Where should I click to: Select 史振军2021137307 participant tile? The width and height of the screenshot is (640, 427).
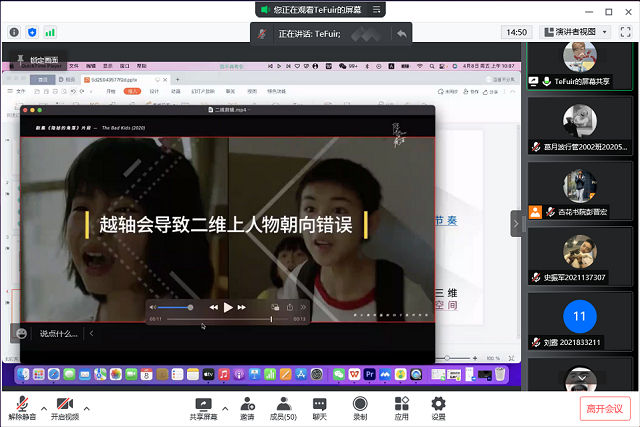[580, 256]
